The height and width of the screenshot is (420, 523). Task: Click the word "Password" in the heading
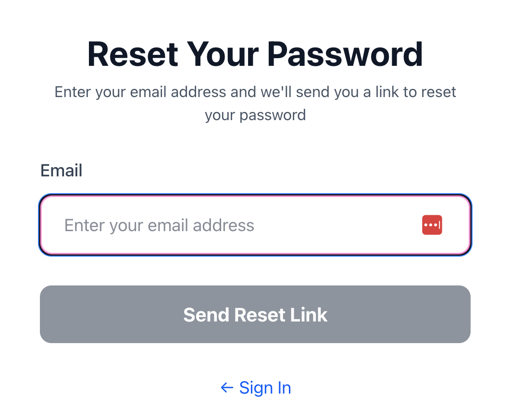345,53
